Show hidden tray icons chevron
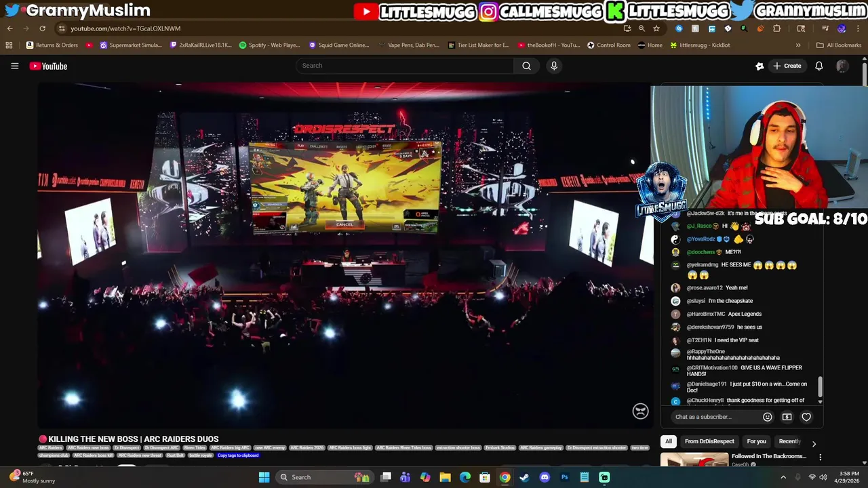 [x=783, y=477]
